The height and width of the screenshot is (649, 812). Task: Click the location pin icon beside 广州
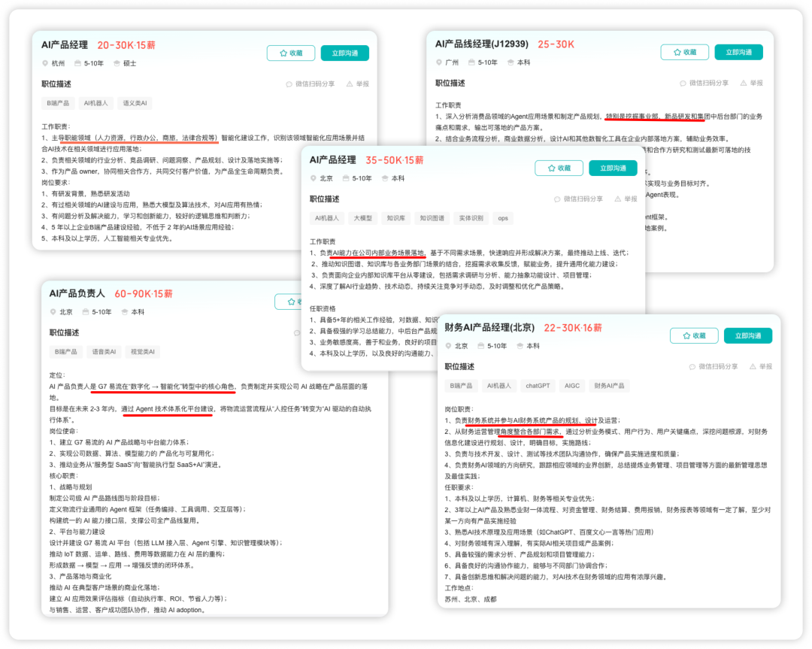pos(439,62)
